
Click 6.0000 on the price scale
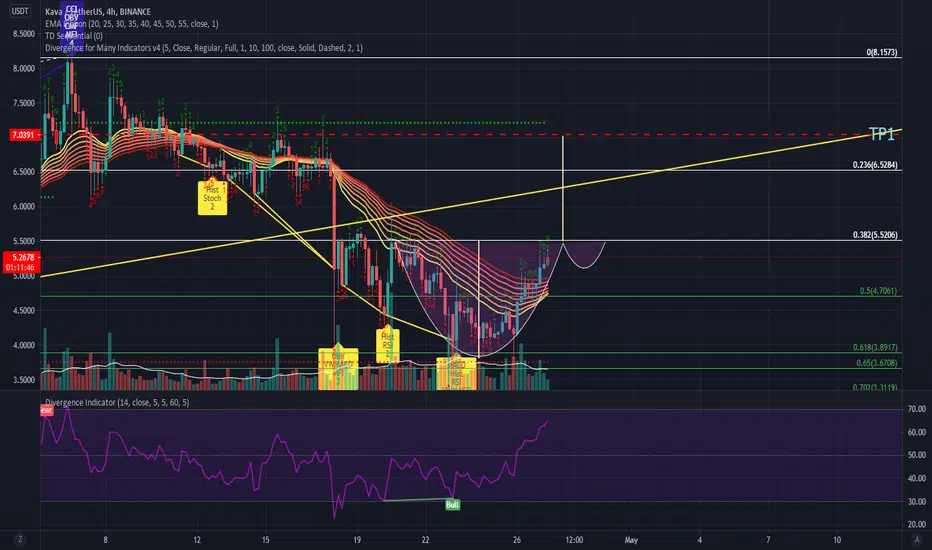click(24, 206)
